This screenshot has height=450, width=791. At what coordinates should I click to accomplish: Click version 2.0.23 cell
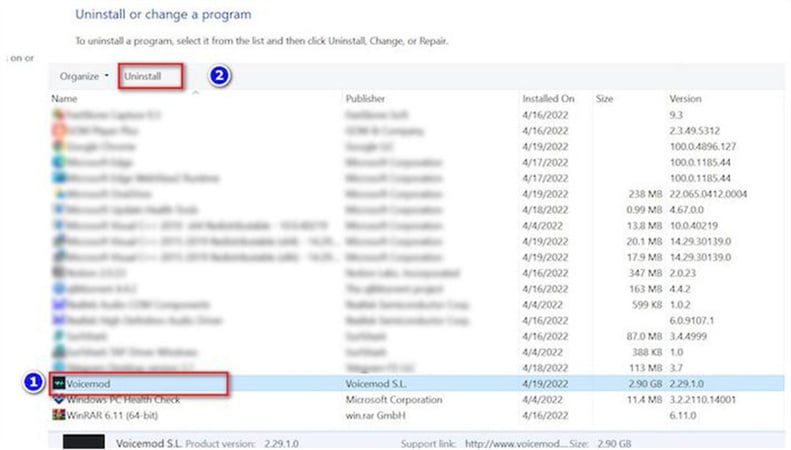click(683, 273)
